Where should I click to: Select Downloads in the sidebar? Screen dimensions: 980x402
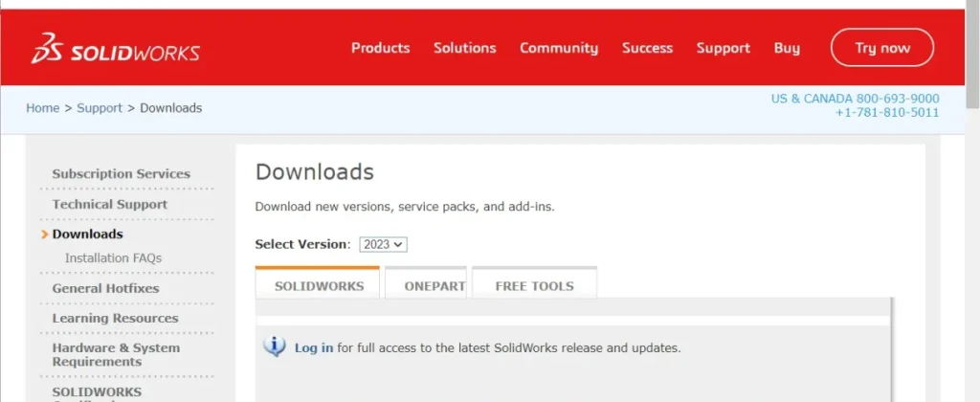pyautogui.click(x=87, y=234)
